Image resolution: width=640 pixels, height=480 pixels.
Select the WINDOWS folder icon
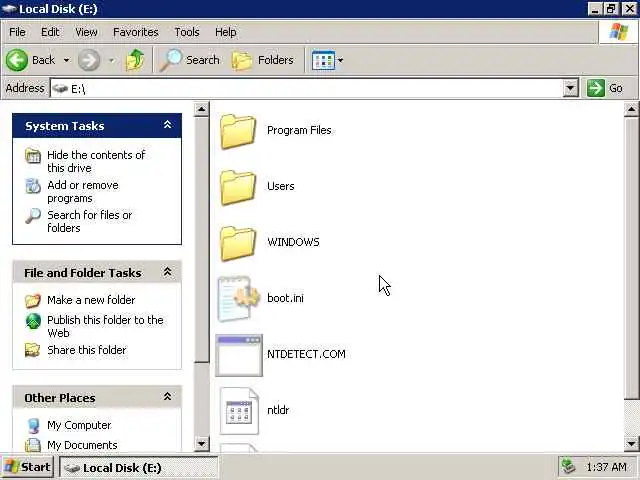(238, 243)
